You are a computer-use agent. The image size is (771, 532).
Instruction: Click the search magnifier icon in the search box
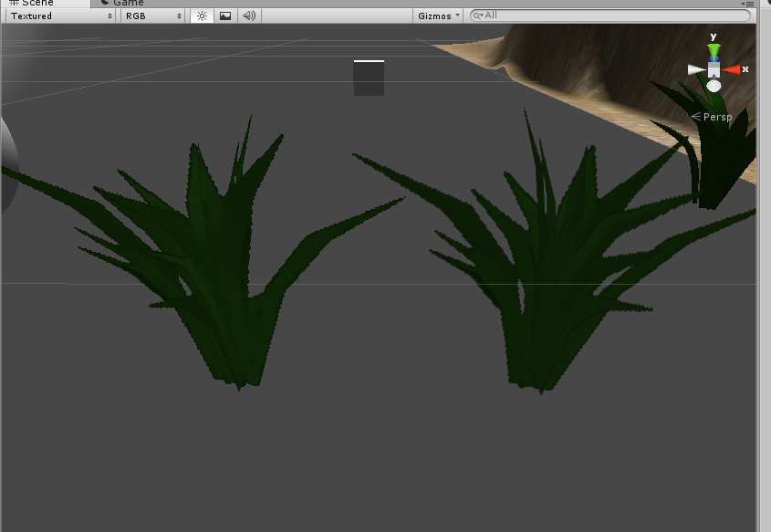click(477, 16)
